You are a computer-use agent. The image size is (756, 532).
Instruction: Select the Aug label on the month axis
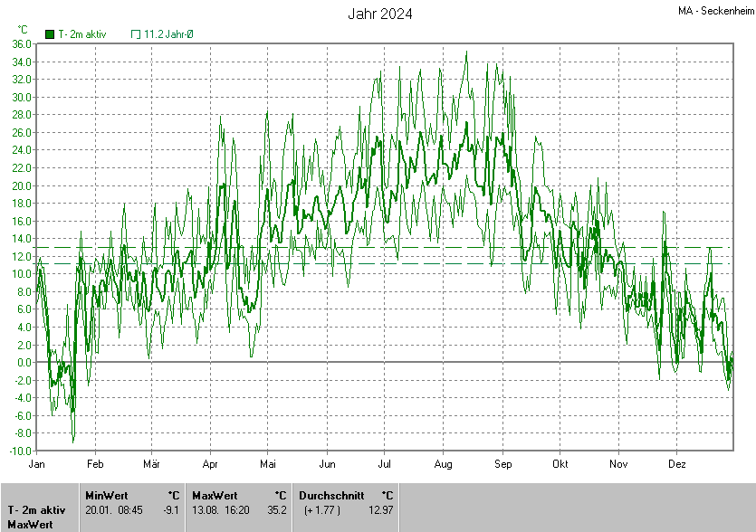(443, 463)
